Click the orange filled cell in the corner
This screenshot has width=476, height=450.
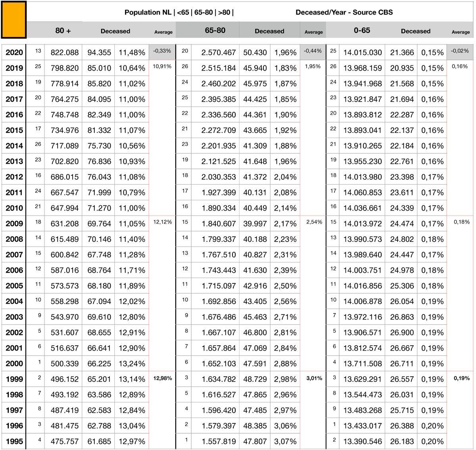point(14,19)
